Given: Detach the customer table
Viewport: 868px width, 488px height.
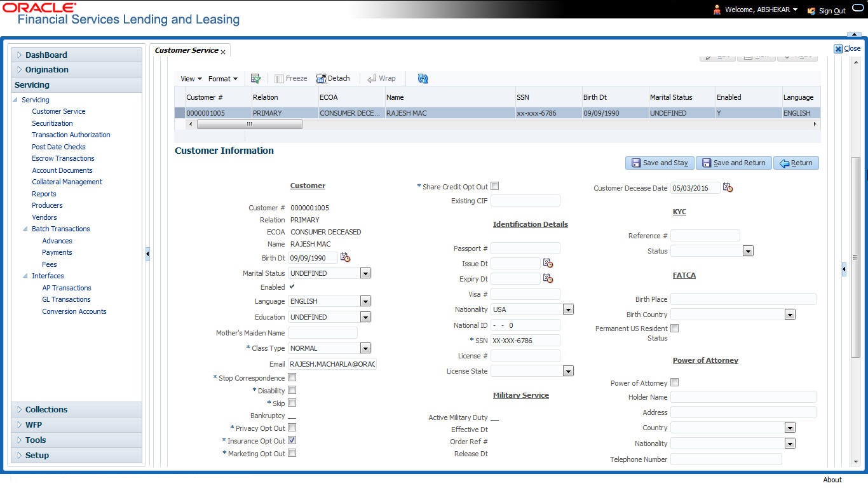Looking at the screenshot, I should [333, 78].
